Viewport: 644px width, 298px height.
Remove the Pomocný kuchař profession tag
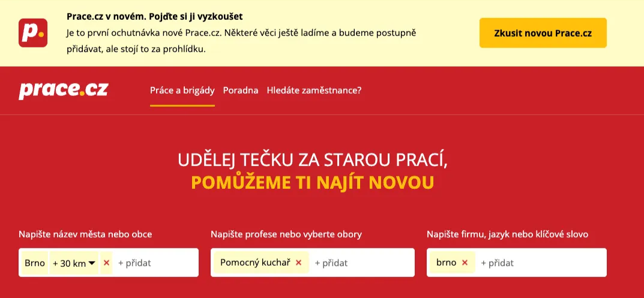(x=298, y=263)
